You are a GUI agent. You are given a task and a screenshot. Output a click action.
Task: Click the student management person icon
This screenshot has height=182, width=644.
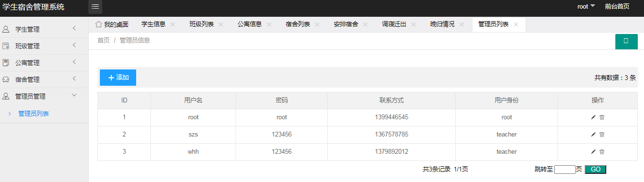[x=6, y=29]
